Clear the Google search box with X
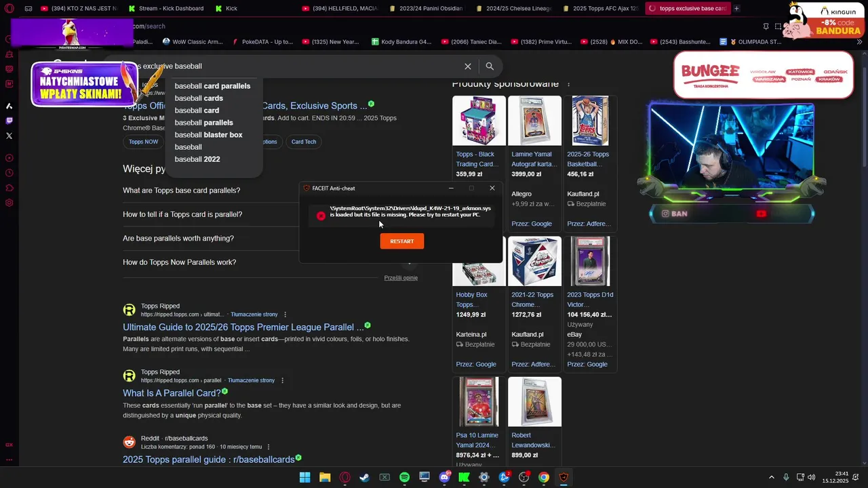 click(x=467, y=66)
